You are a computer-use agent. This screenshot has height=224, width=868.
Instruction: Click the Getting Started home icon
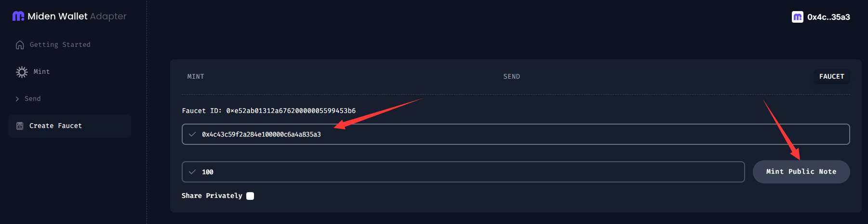20,45
